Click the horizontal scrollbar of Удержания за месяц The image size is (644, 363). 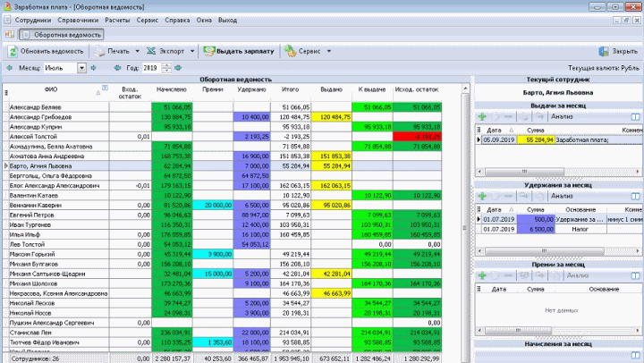click(558, 251)
